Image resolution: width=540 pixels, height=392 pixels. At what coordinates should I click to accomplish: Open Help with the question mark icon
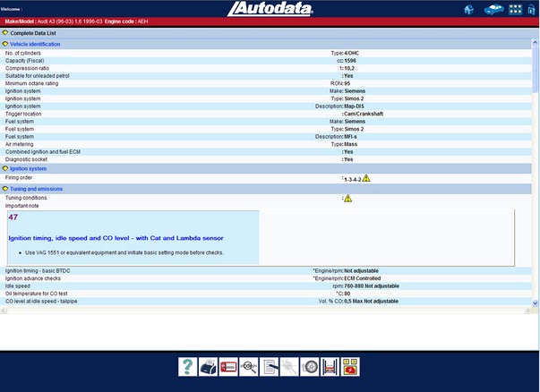[188, 367]
